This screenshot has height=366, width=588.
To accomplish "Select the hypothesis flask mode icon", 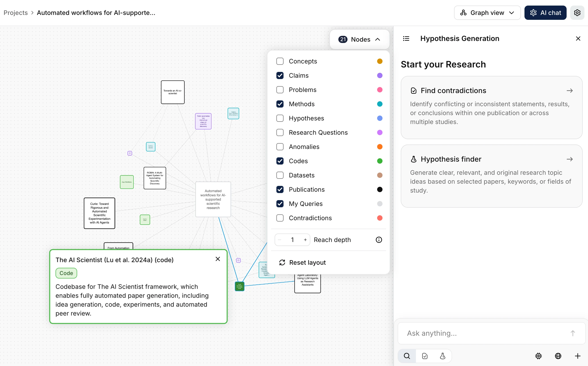I will pos(443,356).
